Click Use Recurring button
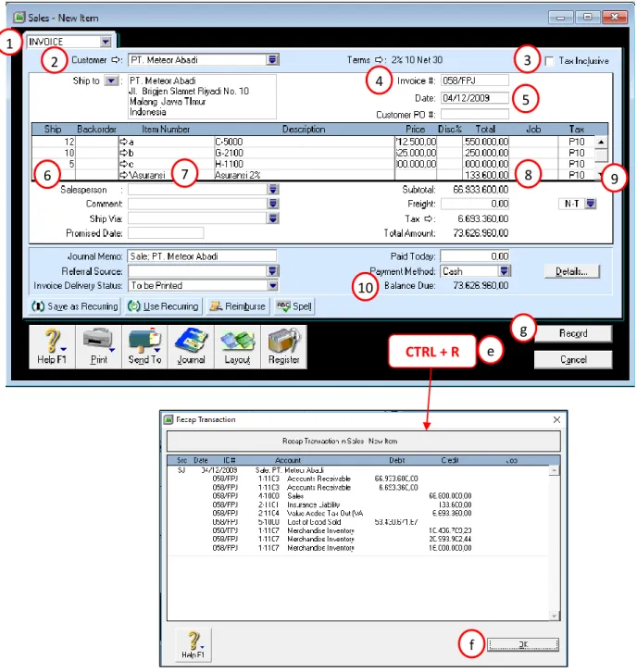The image size is (637, 672). 163,306
